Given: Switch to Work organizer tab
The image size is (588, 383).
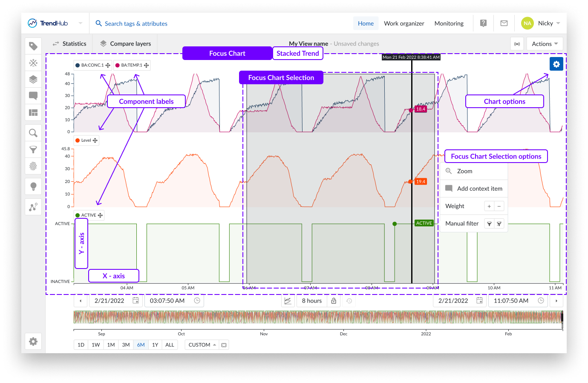Looking at the screenshot, I should pos(404,23).
